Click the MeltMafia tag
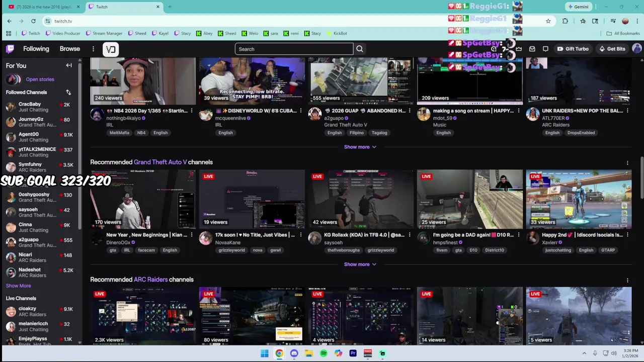 tap(119, 133)
